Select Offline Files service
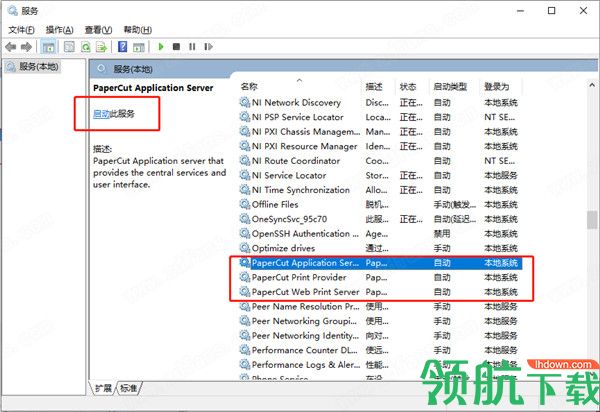The image size is (600, 412). 379,204
